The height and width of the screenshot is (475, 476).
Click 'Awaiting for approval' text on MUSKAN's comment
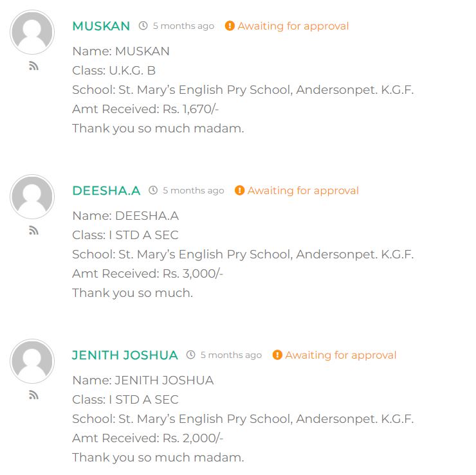point(293,26)
